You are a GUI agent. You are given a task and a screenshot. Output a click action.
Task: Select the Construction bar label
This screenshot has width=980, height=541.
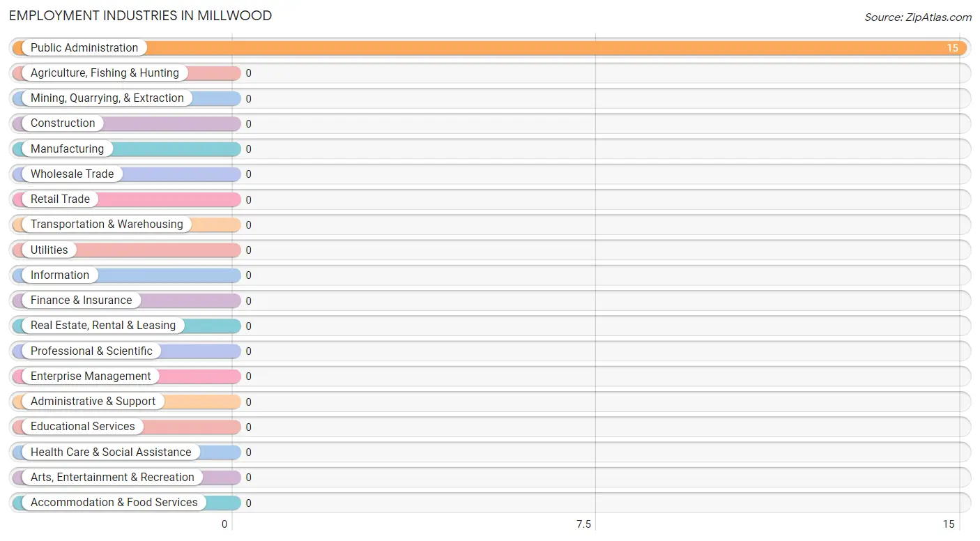tap(63, 123)
